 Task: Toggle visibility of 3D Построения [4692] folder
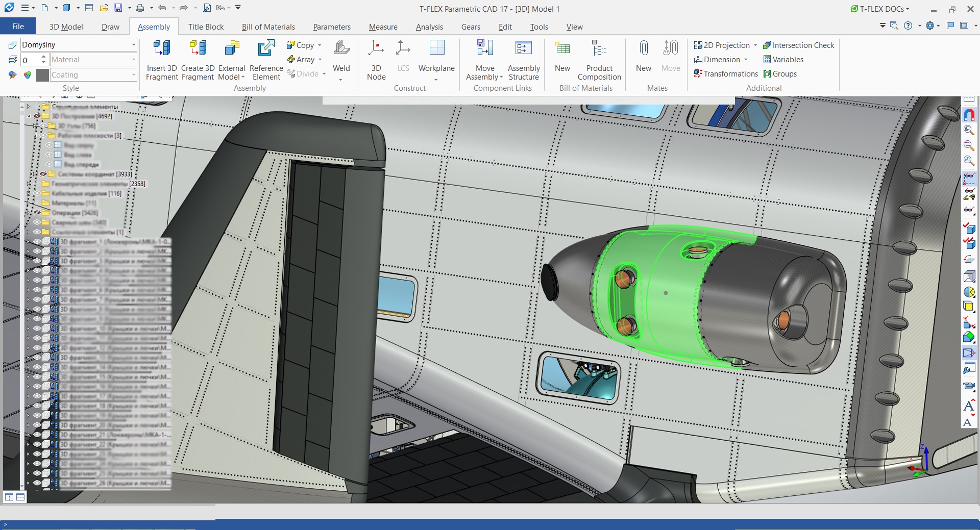pyautogui.click(x=37, y=116)
